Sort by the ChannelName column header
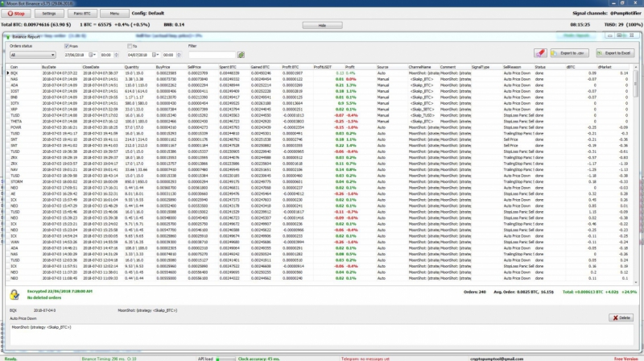This screenshot has width=644, height=361. click(x=419, y=67)
